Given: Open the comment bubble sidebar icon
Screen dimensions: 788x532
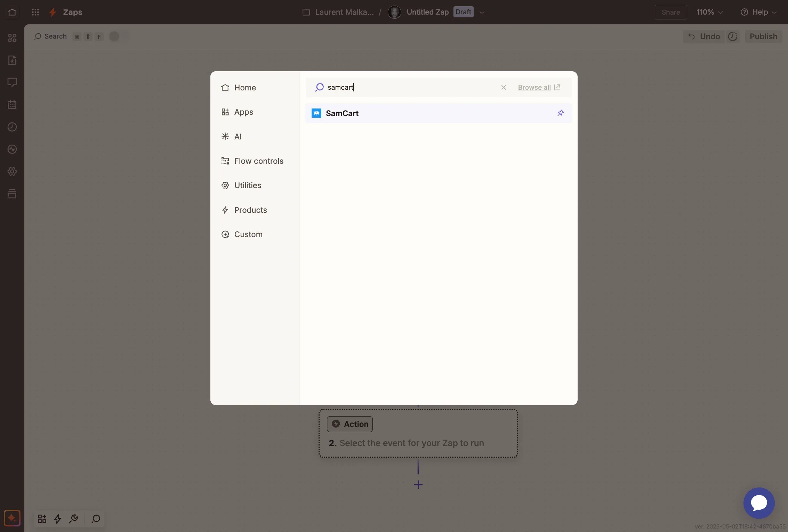Looking at the screenshot, I should (12, 82).
